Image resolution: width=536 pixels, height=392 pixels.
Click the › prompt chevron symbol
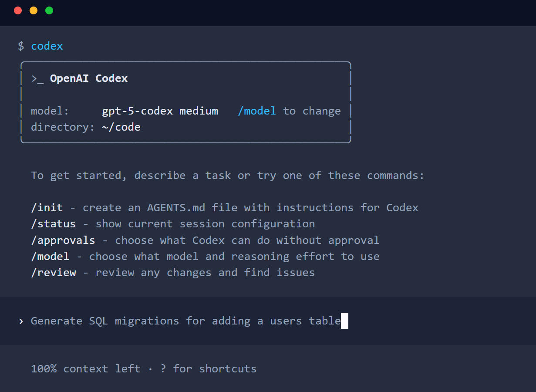20,321
